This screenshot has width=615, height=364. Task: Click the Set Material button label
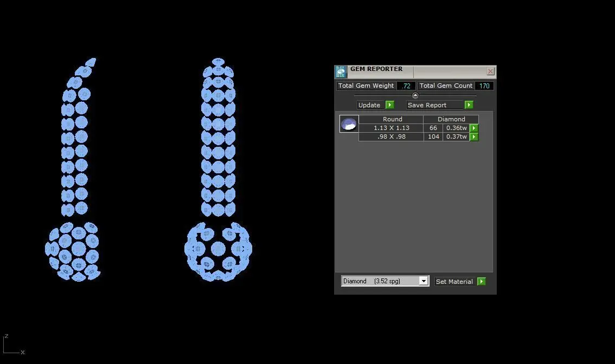pos(454,282)
